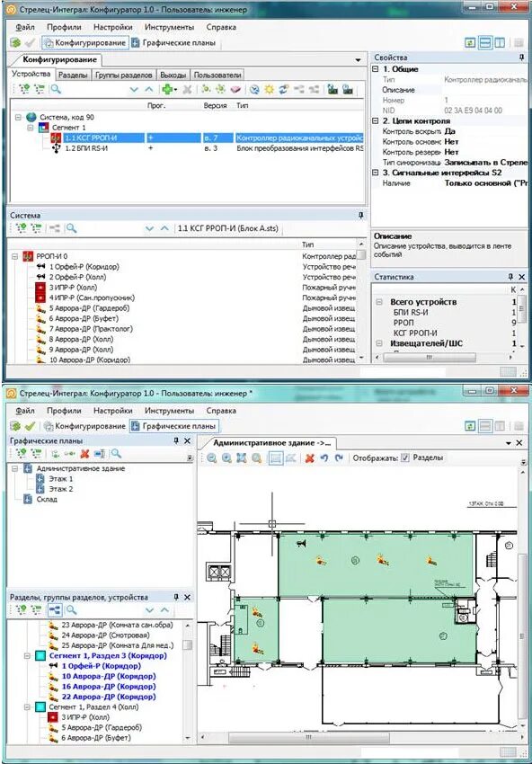Image resolution: width=532 pixels, height=764 pixels.
Task: Switch to Пользователи tab
Action: tap(217, 75)
